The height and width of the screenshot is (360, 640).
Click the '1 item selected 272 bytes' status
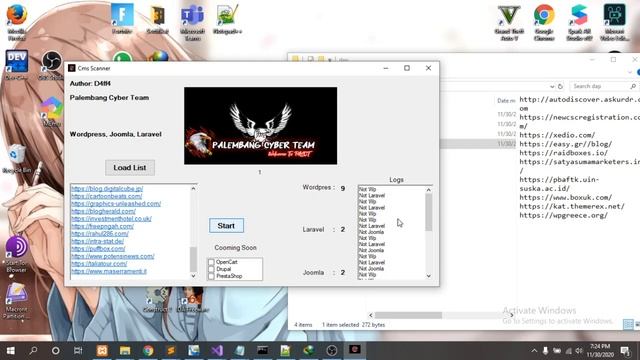coord(353,325)
